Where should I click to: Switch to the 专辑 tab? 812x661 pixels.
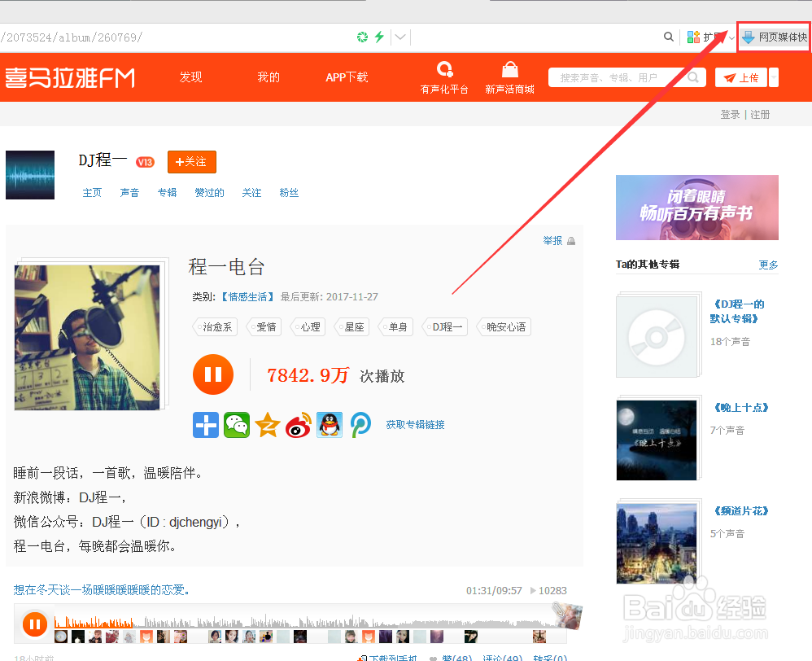pyautogui.click(x=167, y=192)
